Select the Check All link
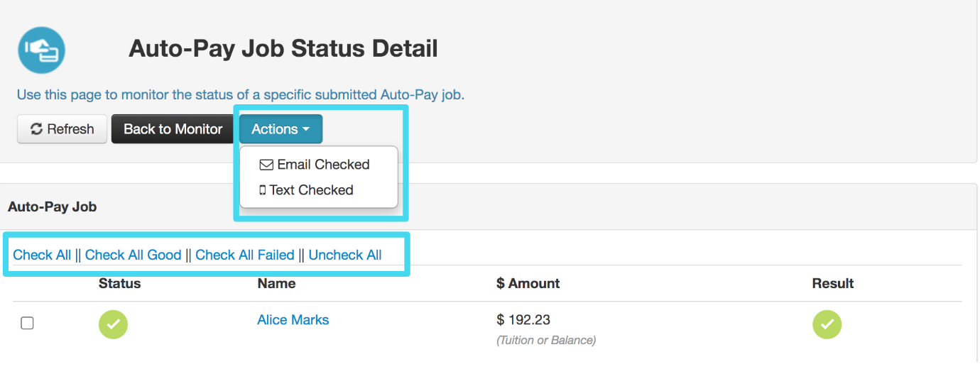This screenshot has height=369, width=980. (42, 255)
